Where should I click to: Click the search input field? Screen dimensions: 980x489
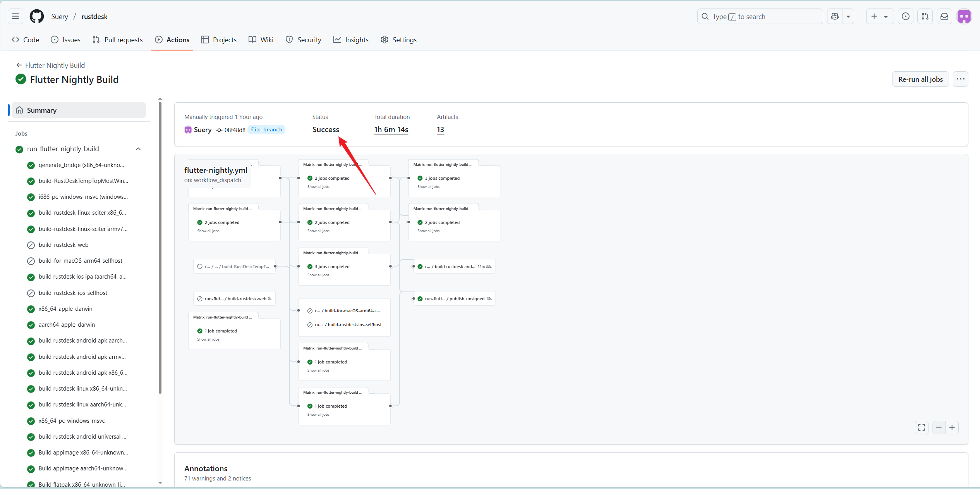[x=760, y=16]
